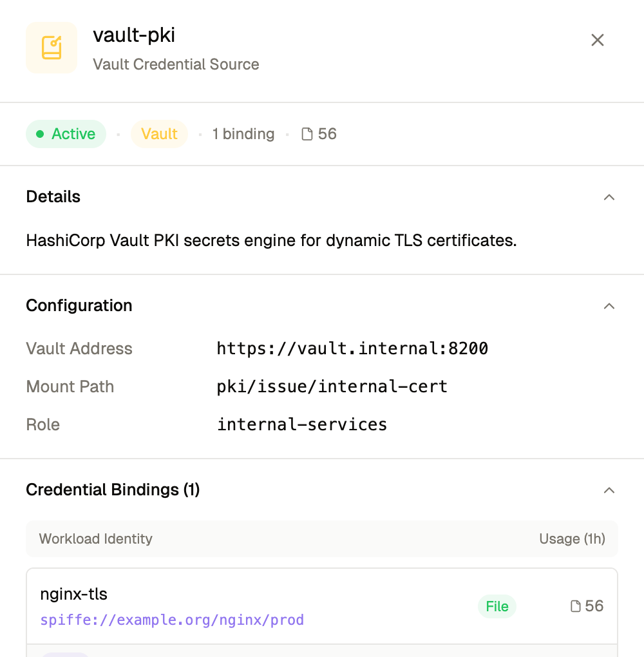Toggle the File delivery mode for nginx-tls
The image size is (644, 657).
click(x=497, y=606)
